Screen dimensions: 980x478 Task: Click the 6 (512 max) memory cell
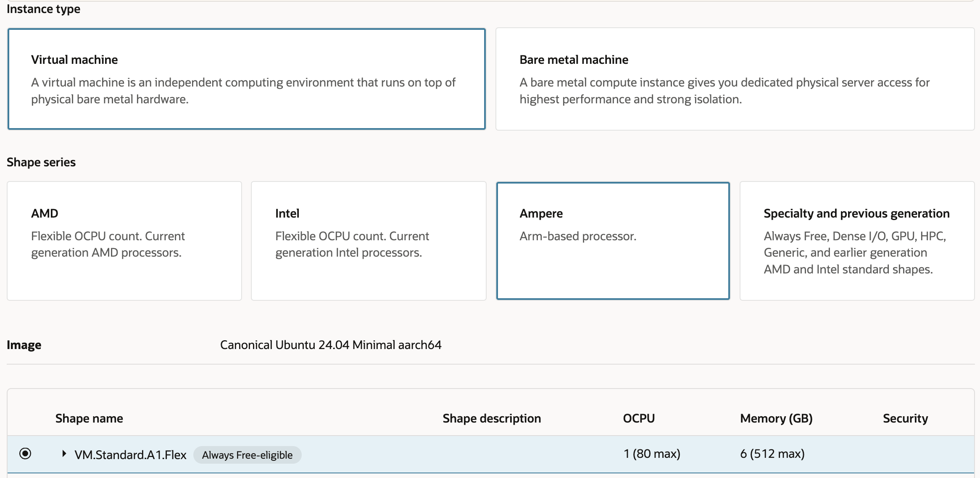(772, 454)
